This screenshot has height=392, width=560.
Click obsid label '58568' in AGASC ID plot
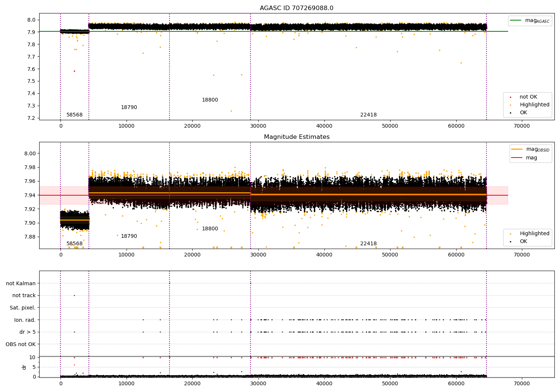[75, 115]
